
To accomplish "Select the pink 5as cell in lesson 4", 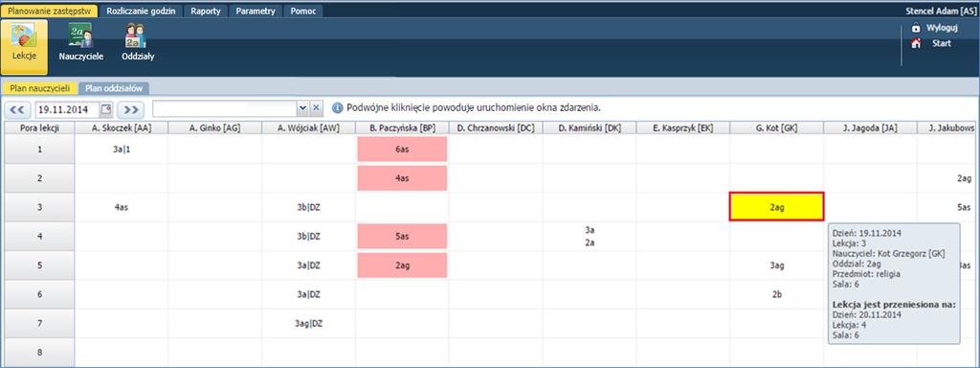I will (x=402, y=237).
